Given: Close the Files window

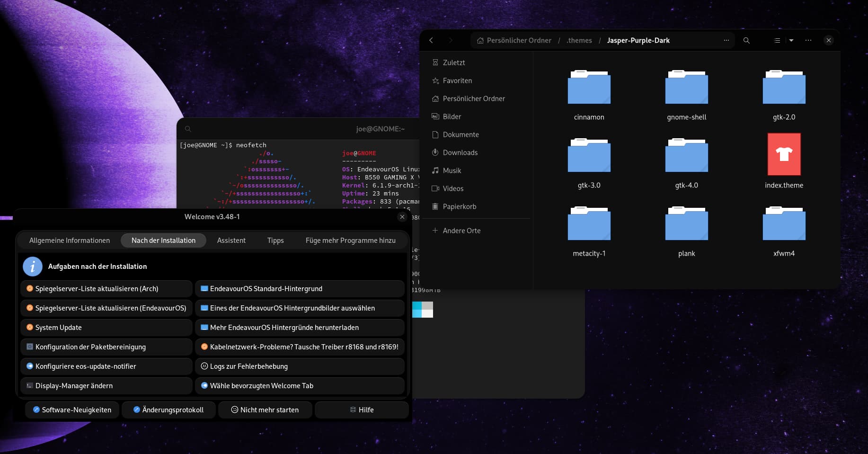Looking at the screenshot, I should click(x=829, y=40).
